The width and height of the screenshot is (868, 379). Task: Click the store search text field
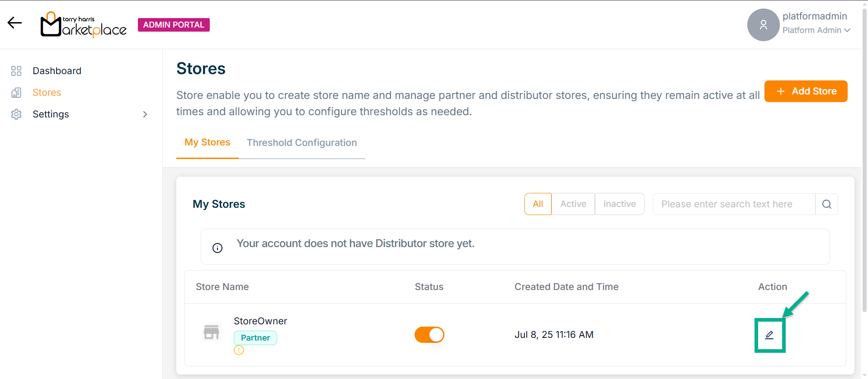click(733, 204)
